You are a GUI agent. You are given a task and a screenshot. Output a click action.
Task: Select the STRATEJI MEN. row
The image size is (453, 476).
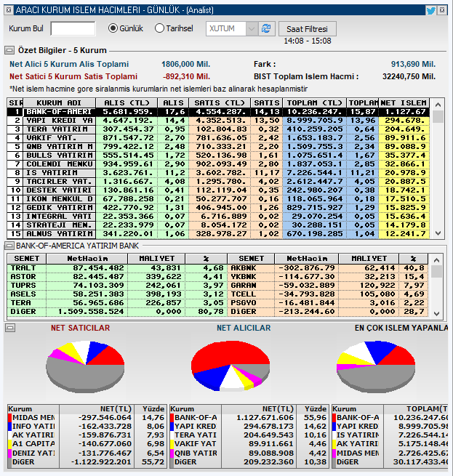218,225
